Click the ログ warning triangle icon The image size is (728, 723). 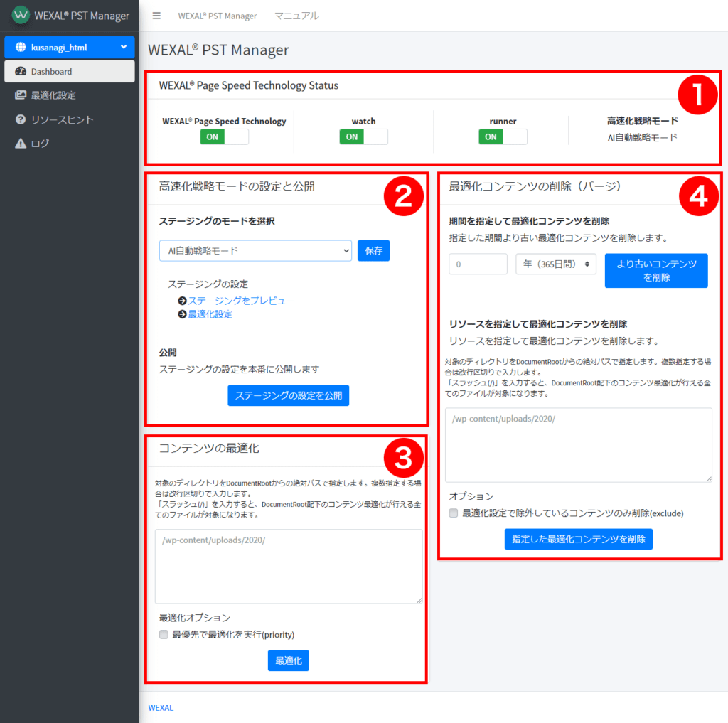21,144
